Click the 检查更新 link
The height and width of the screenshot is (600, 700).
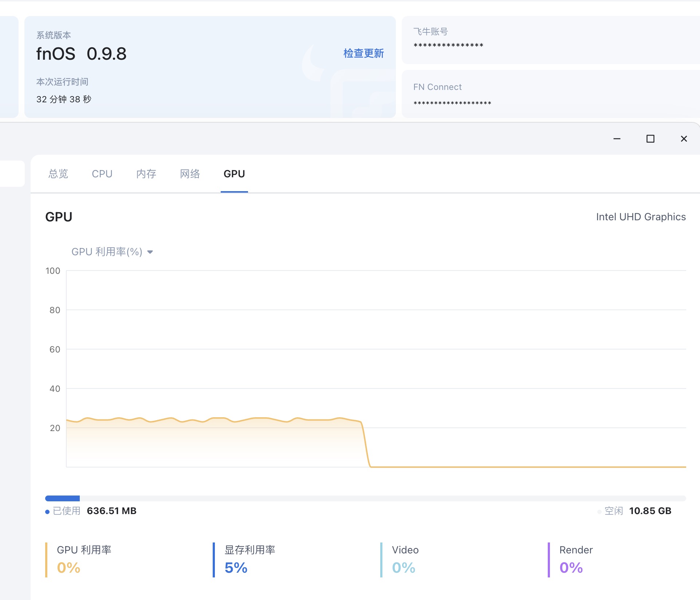tap(363, 54)
